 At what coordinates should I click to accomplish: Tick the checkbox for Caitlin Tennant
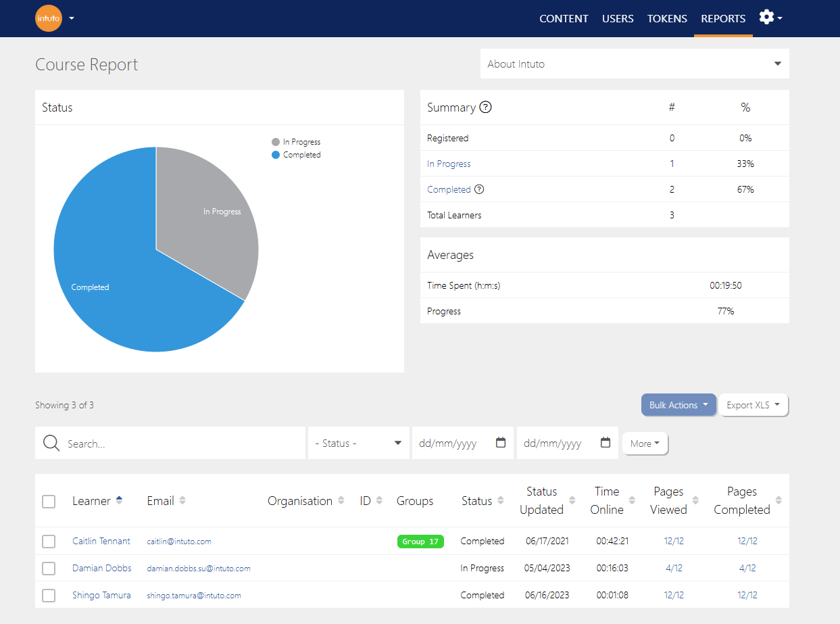point(49,542)
